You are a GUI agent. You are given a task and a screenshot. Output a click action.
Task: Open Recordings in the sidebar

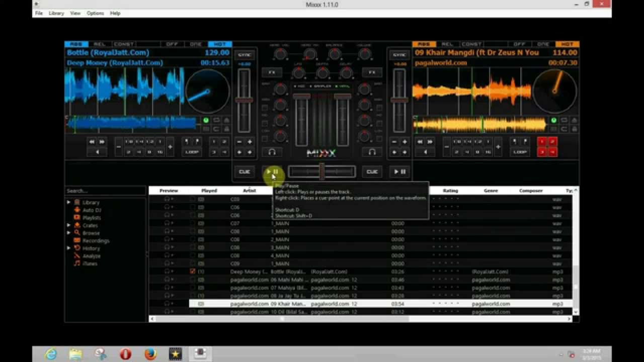[96, 241]
